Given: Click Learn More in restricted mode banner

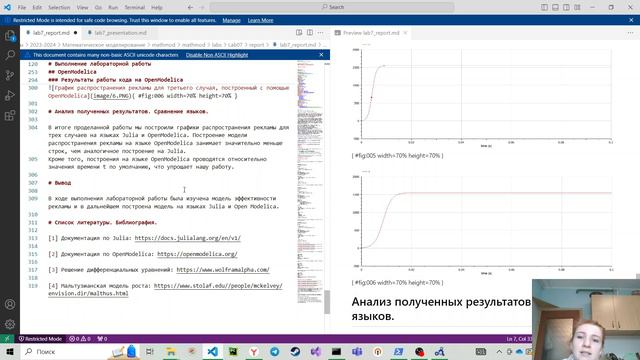Looking at the screenshot, I should point(260,20).
